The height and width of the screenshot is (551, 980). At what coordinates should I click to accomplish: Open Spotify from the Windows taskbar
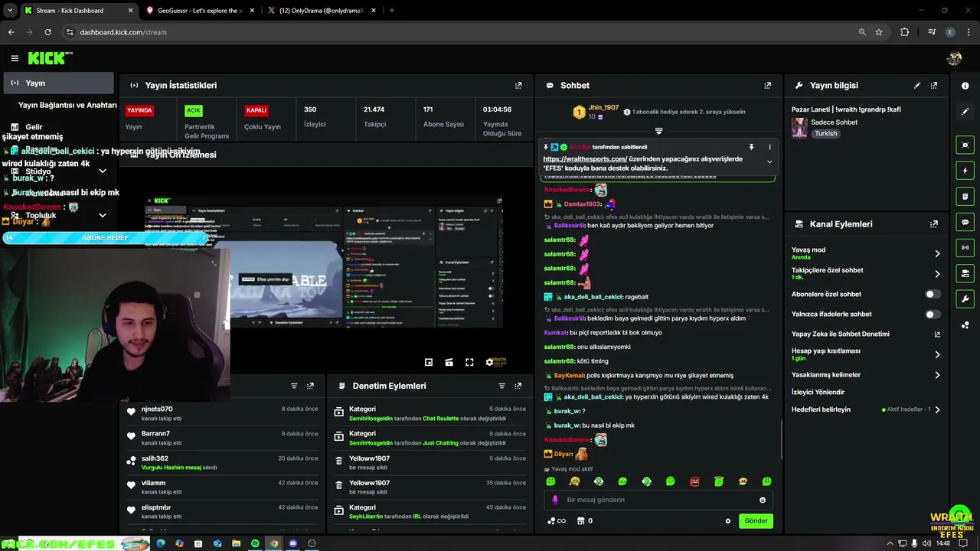(x=255, y=543)
